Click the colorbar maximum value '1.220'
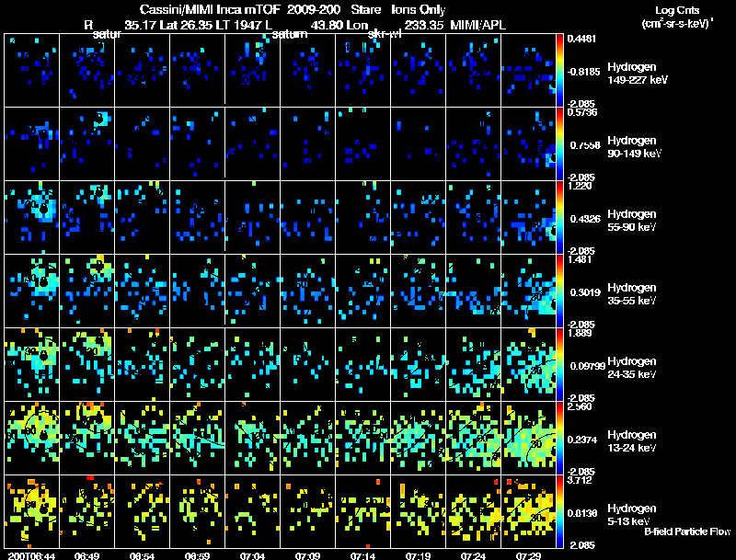Image resolution: width=736 pixels, height=560 pixels. (580, 186)
